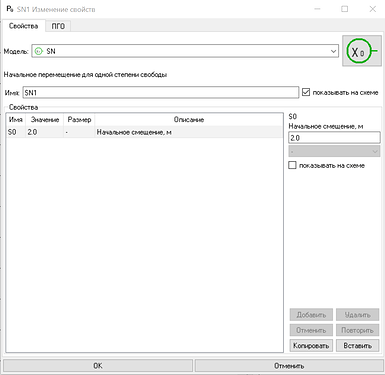Screen dimensions: 385x375
Task: Select the Свойства tab
Action: pos(23,26)
